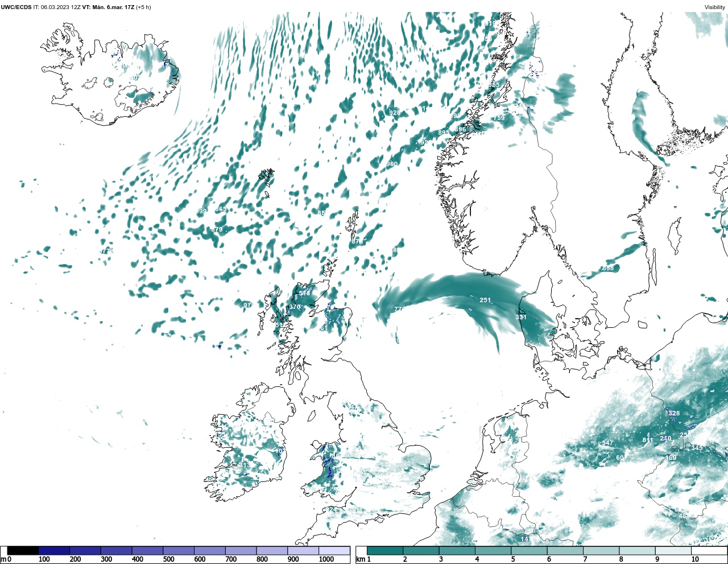
Task: Click the 4–5 km legend swatch
Action: (x=493, y=550)
